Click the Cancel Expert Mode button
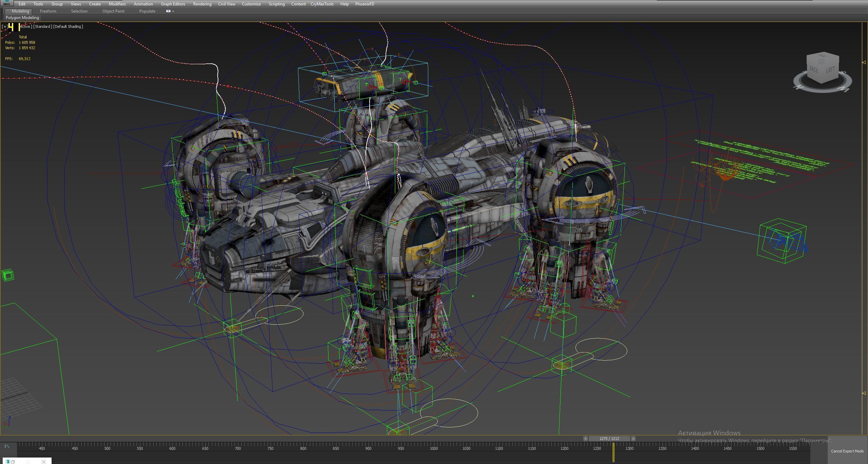This screenshot has width=868, height=464. [x=847, y=451]
